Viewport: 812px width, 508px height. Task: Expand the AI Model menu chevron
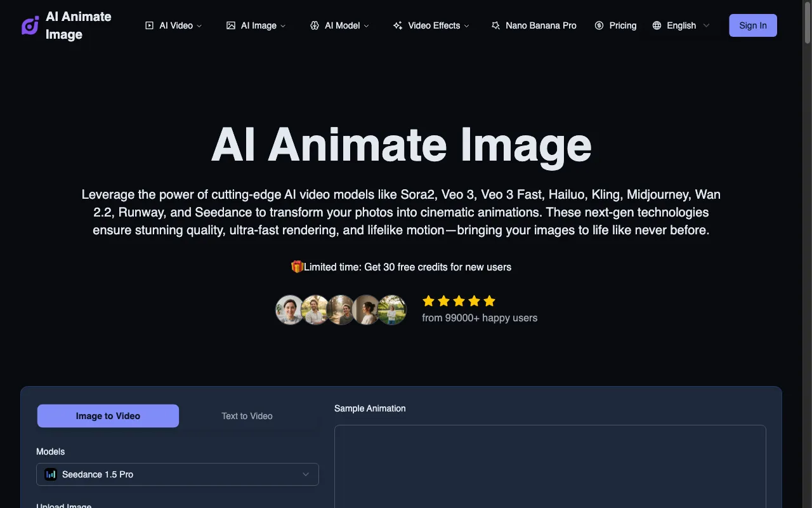[x=367, y=26]
